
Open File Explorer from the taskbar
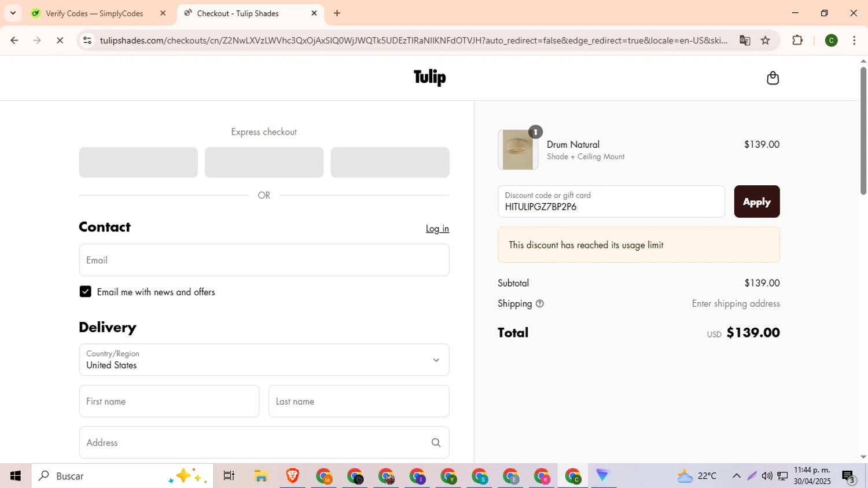coord(261,476)
